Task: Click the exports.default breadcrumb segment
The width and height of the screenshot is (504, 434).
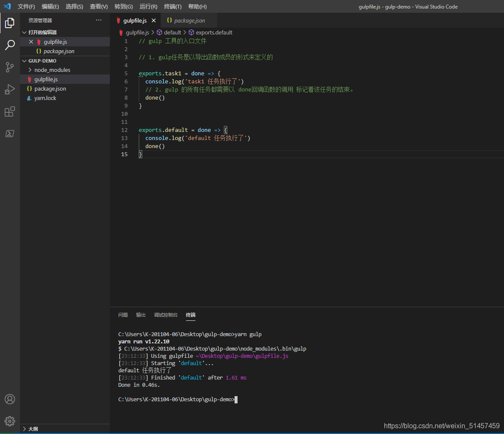Action: pyautogui.click(x=214, y=32)
